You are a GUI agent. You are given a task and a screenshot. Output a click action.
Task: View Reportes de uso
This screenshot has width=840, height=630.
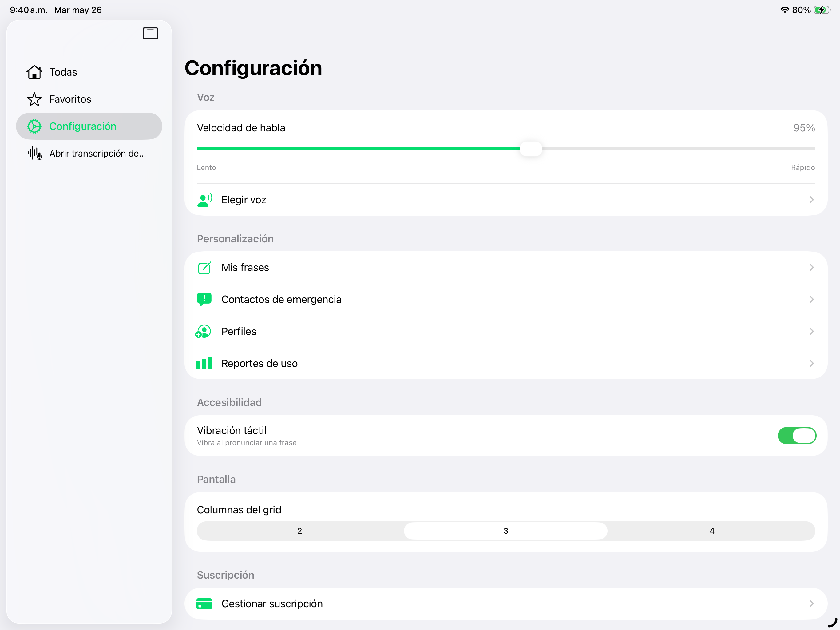click(506, 363)
